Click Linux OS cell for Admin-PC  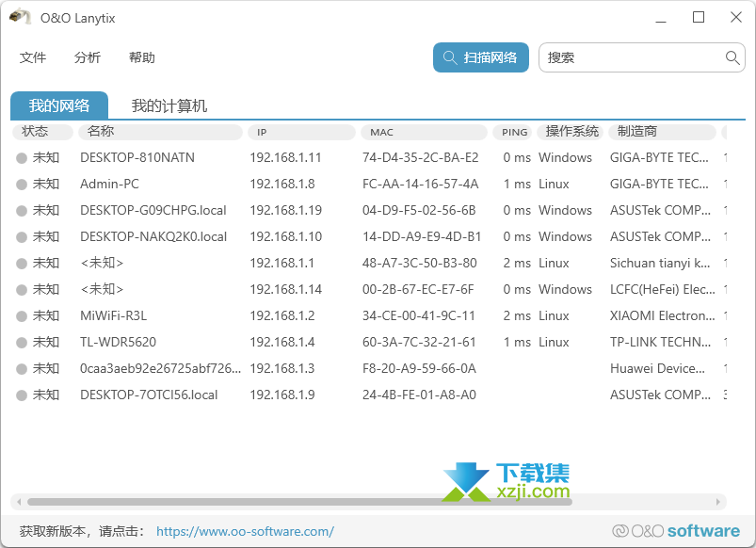coord(554,185)
